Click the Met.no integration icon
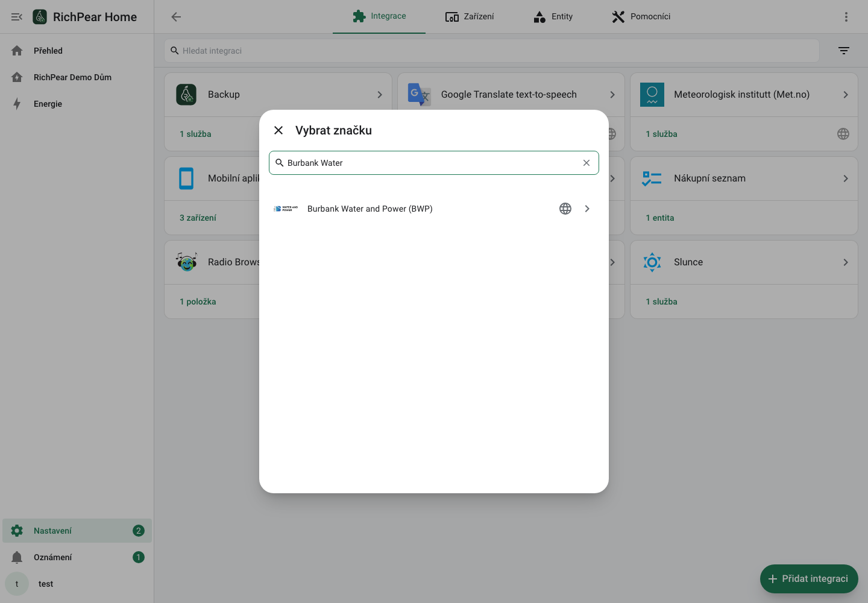 pyautogui.click(x=652, y=95)
